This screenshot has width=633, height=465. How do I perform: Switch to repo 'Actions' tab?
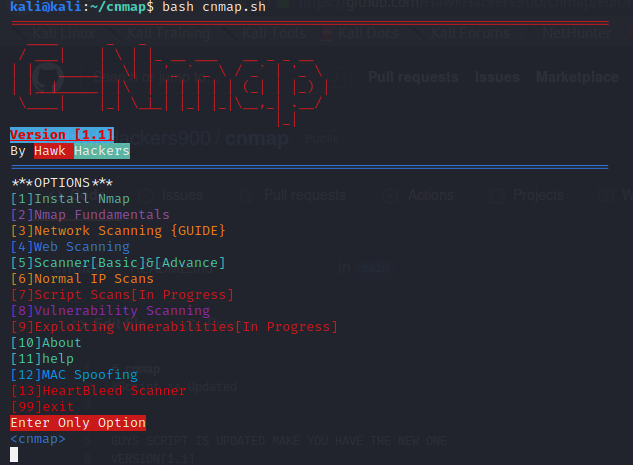coord(419,195)
